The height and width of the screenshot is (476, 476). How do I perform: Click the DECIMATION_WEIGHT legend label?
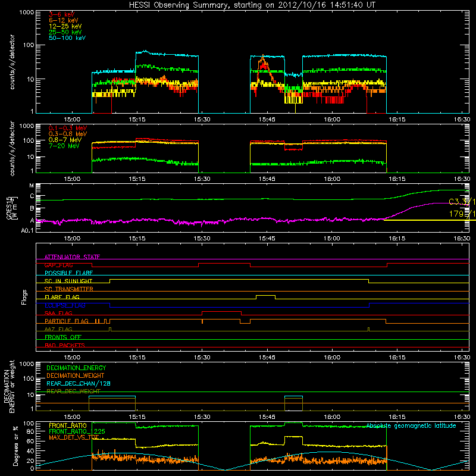76,375
